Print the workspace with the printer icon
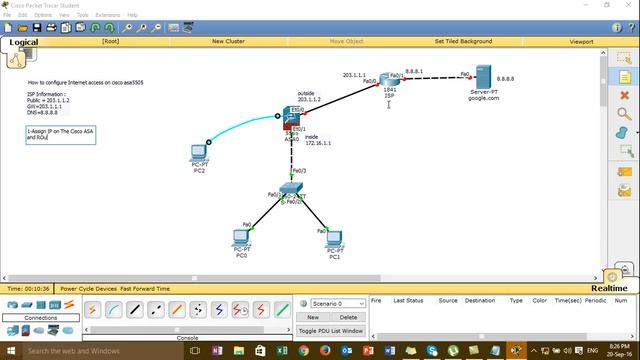This screenshot has width=640, height=360. coord(51,28)
